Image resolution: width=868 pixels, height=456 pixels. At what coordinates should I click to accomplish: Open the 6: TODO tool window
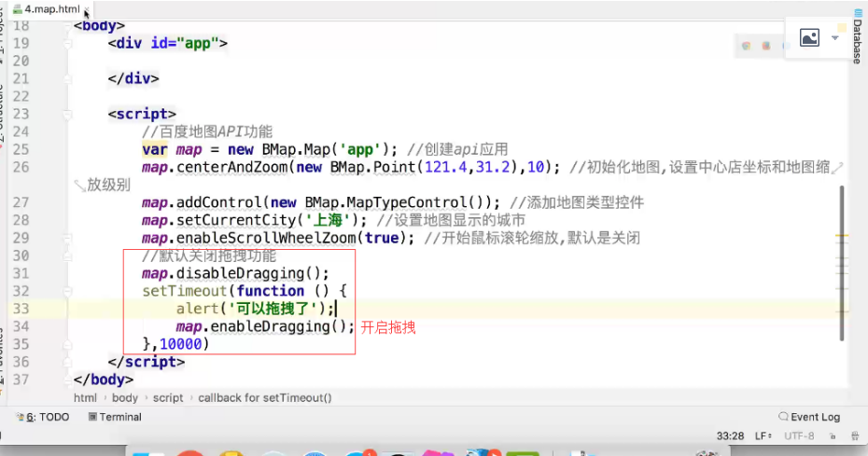[x=43, y=417]
